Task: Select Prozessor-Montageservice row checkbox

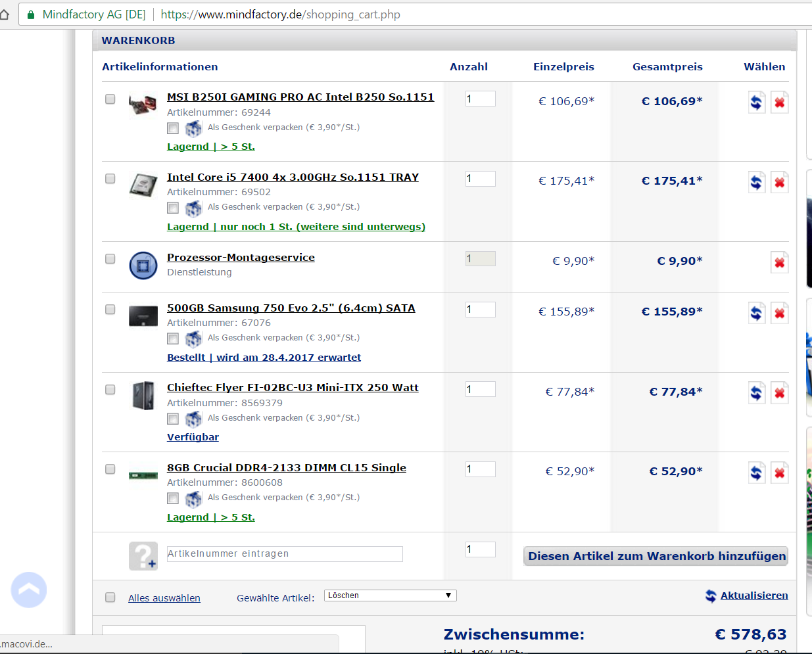Action: click(x=110, y=258)
